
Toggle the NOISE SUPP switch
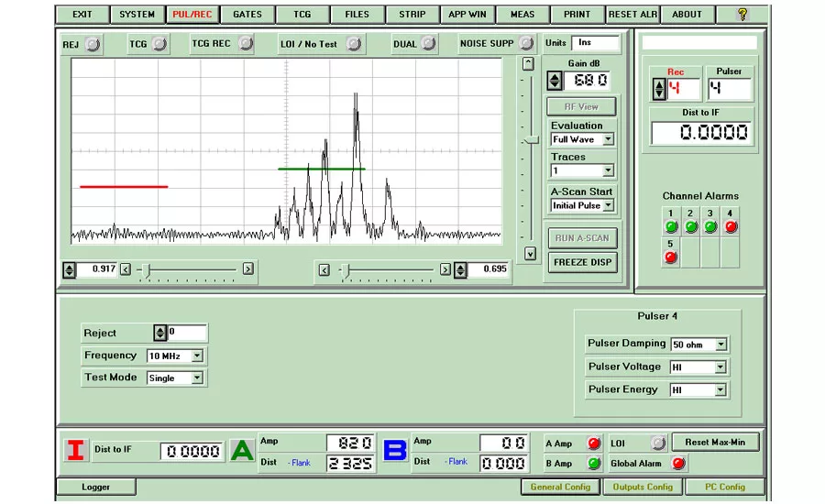point(525,43)
